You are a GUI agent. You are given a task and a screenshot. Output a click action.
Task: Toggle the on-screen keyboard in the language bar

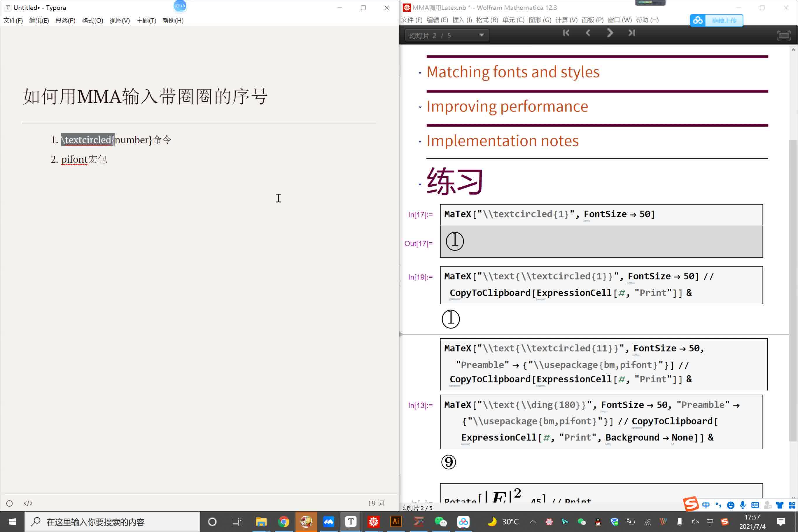click(x=755, y=505)
